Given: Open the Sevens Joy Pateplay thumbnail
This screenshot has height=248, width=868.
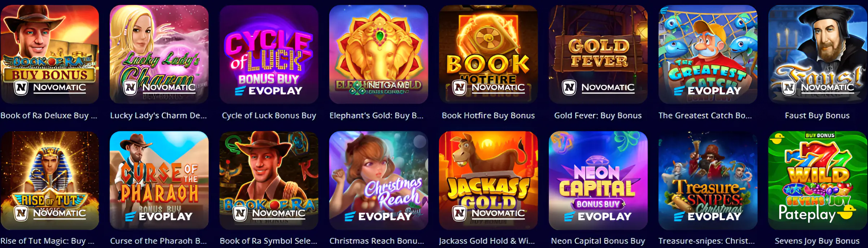Looking at the screenshot, I should (x=818, y=181).
